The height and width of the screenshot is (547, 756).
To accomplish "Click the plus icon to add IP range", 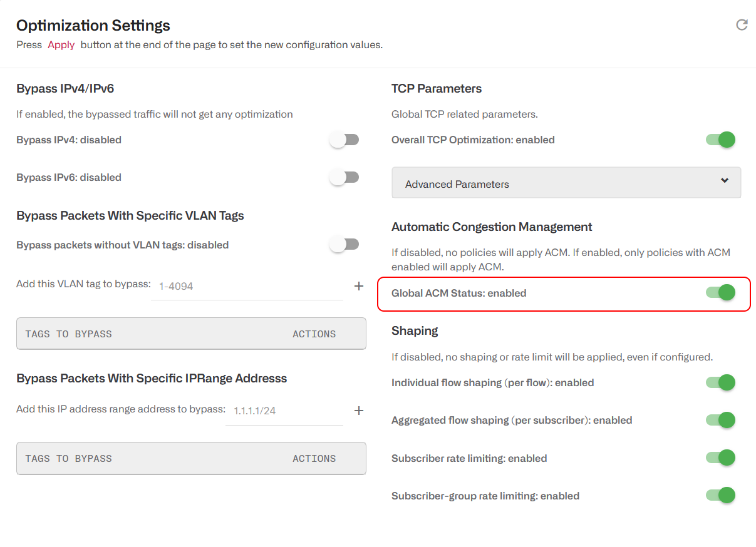I will 358,411.
